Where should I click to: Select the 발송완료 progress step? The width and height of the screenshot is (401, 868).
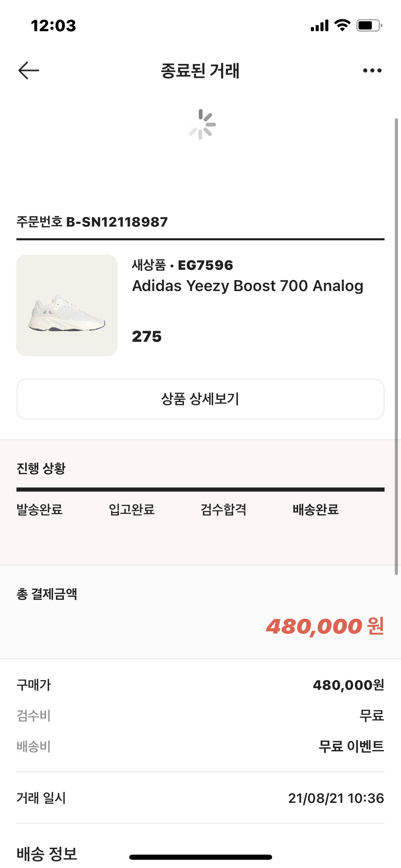tap(39, 509)
